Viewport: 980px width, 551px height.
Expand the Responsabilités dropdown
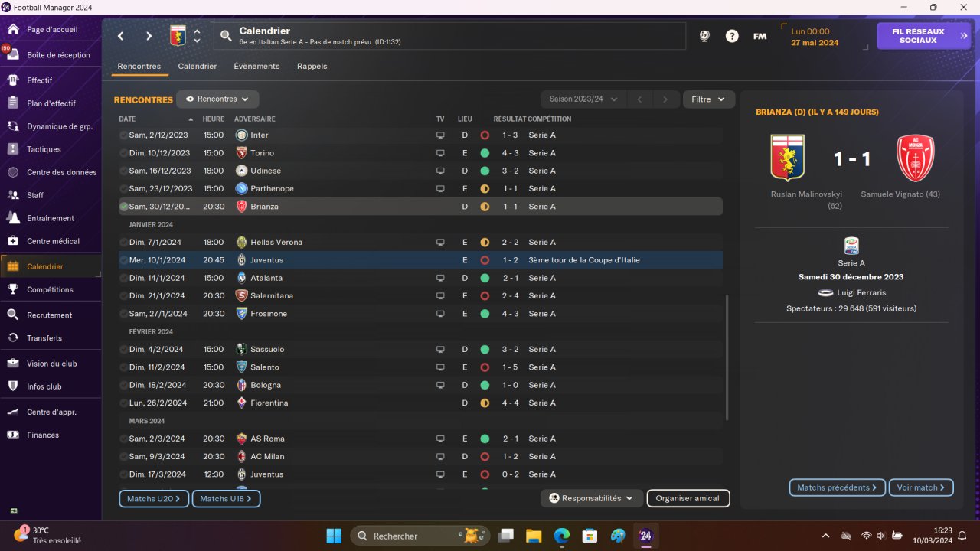click(592, 498)
